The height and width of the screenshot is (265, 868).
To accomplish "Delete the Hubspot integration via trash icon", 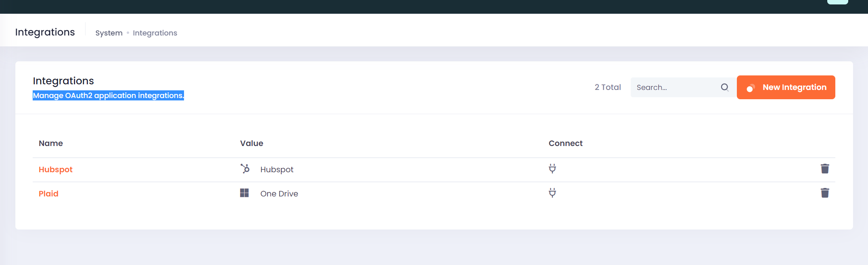I will click(x=825, y=169).
